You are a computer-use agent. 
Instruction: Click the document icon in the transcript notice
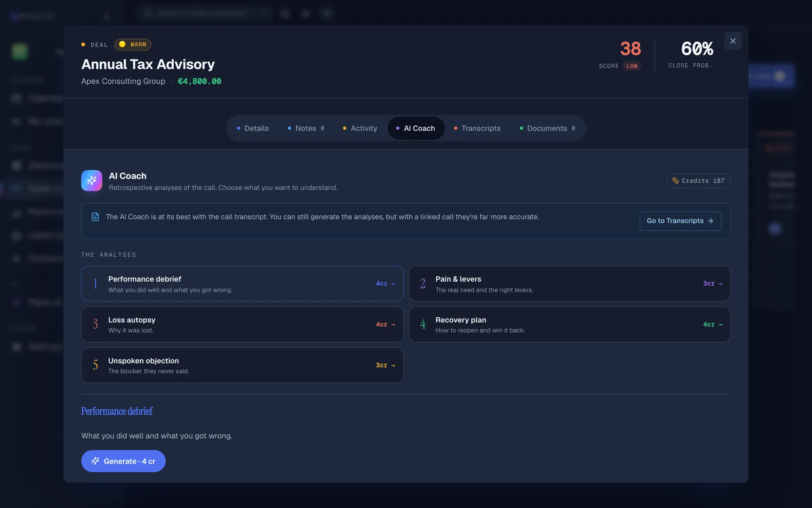(95, 217)
